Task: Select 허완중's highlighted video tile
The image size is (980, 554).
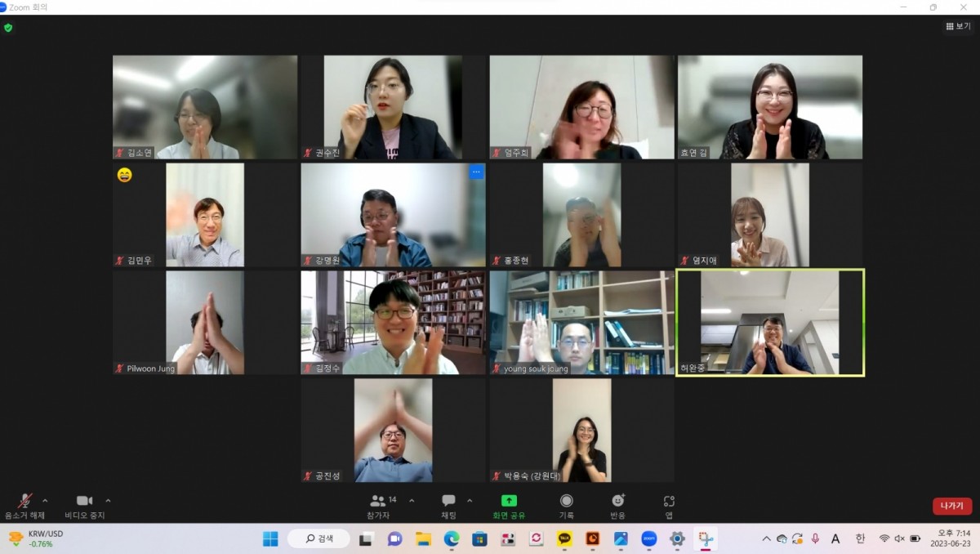Action: 769,323
